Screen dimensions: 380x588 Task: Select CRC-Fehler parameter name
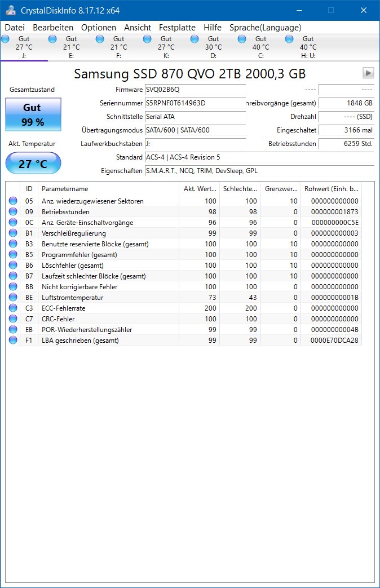pos(58,319)
